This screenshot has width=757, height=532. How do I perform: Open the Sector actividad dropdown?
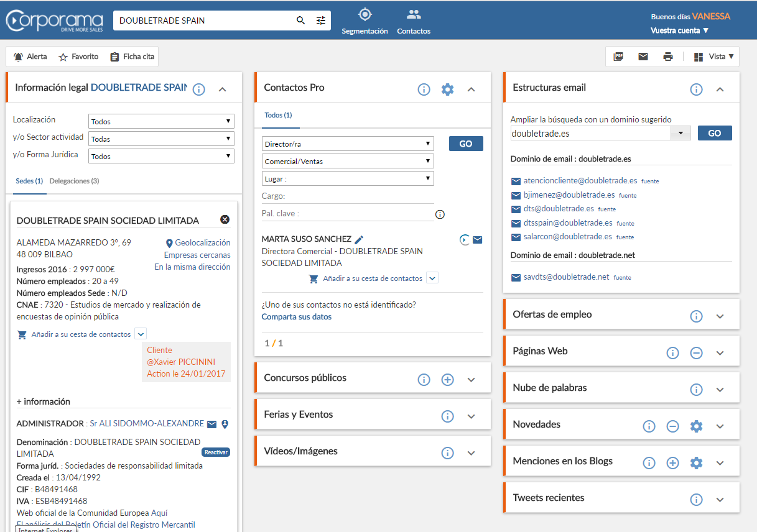161,139
